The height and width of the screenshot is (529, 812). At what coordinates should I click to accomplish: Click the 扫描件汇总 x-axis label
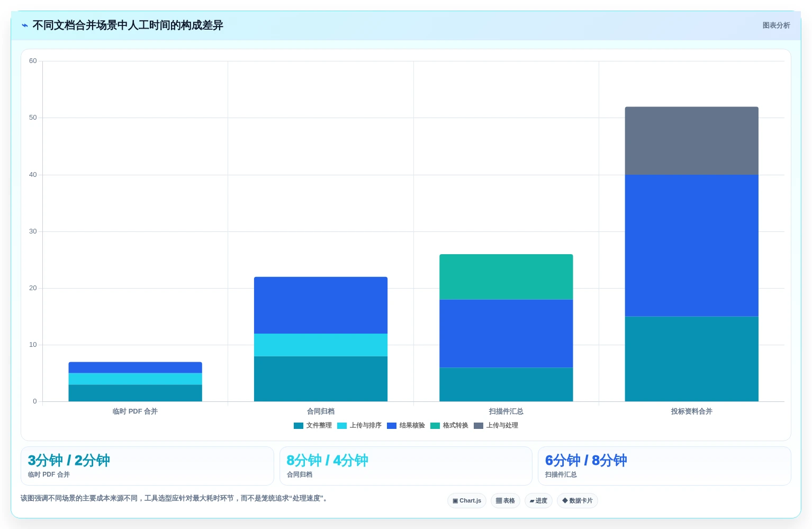point(506,411)
